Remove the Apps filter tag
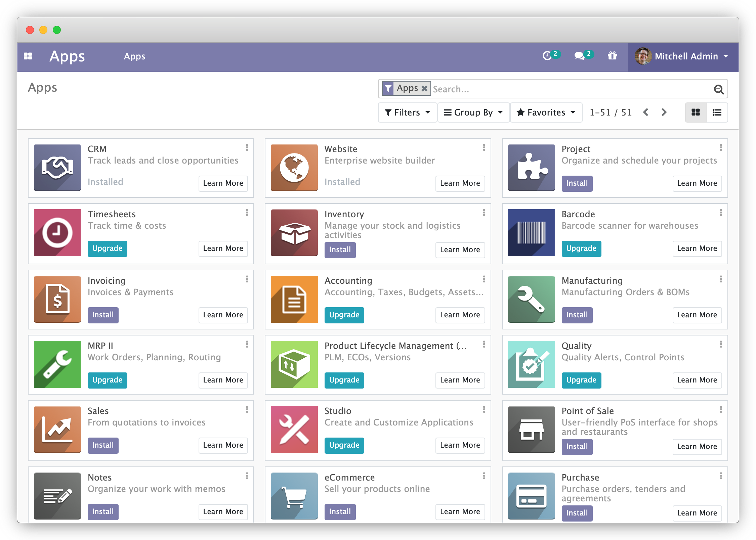The width and height of the screenshot is (756, 540). pos(424,89)
